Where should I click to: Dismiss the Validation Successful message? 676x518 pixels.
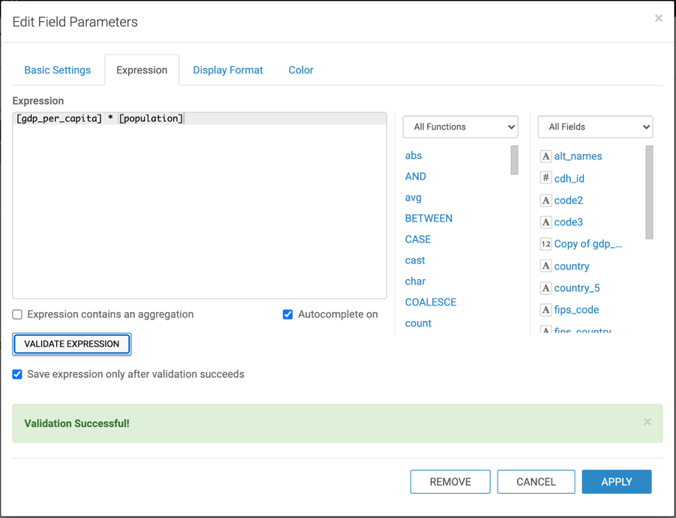point(647,422)
